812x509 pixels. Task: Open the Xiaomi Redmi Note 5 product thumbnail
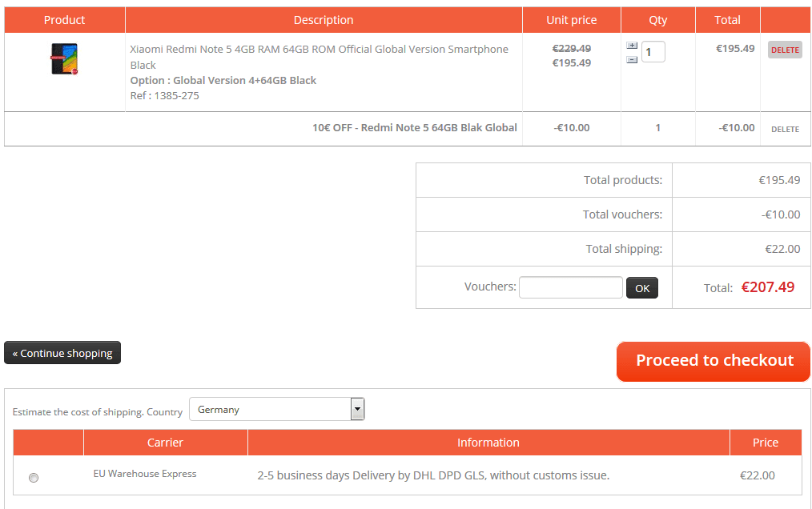click(64, 59)
